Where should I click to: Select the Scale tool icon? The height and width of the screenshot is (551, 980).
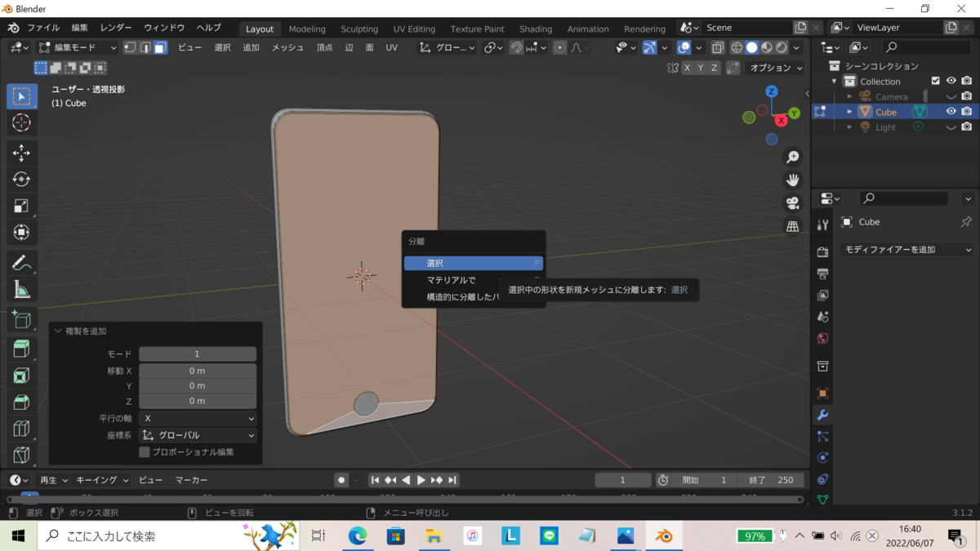coord(22,207)
